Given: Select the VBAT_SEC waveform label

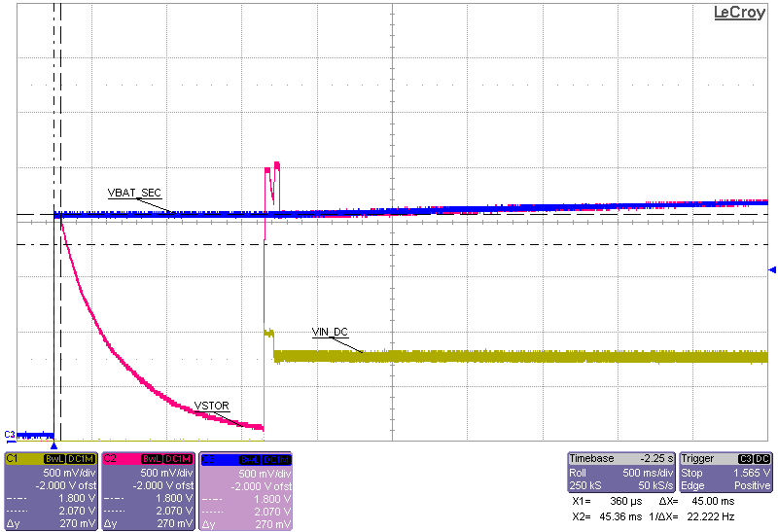Looking at the screenshot, I should (x=134, y=193).
